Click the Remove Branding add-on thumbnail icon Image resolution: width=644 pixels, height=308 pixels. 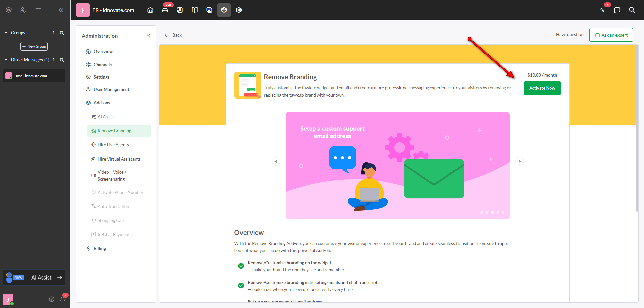pos(248,85)
